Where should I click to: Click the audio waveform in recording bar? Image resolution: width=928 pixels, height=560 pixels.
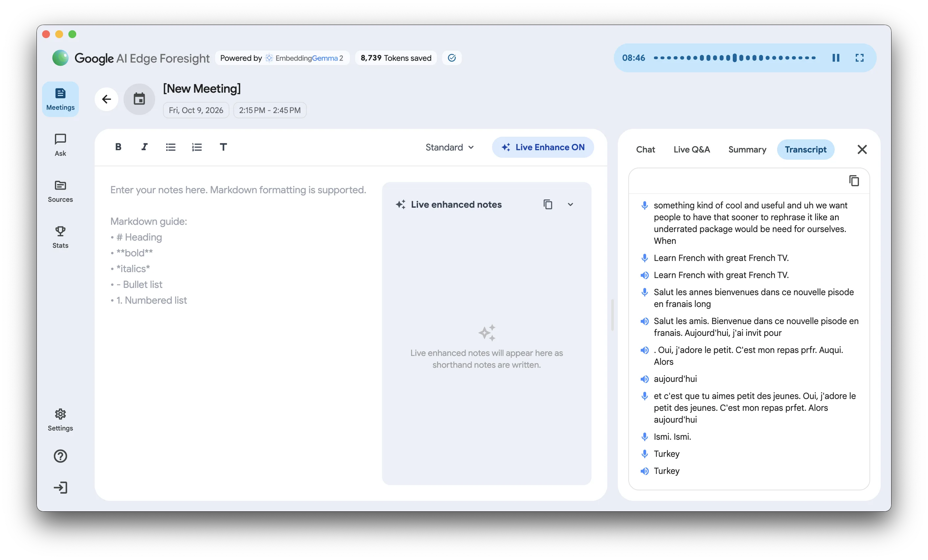click(x=735, y=58)
